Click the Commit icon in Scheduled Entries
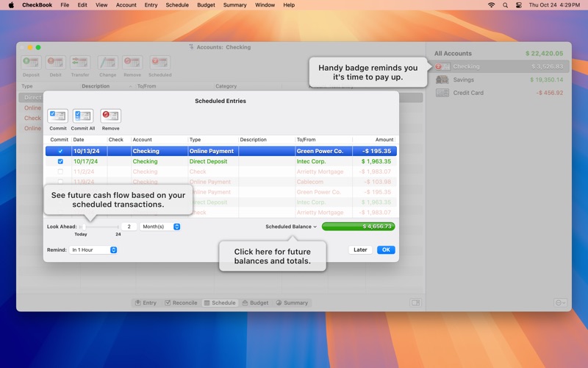 [58, 116]
